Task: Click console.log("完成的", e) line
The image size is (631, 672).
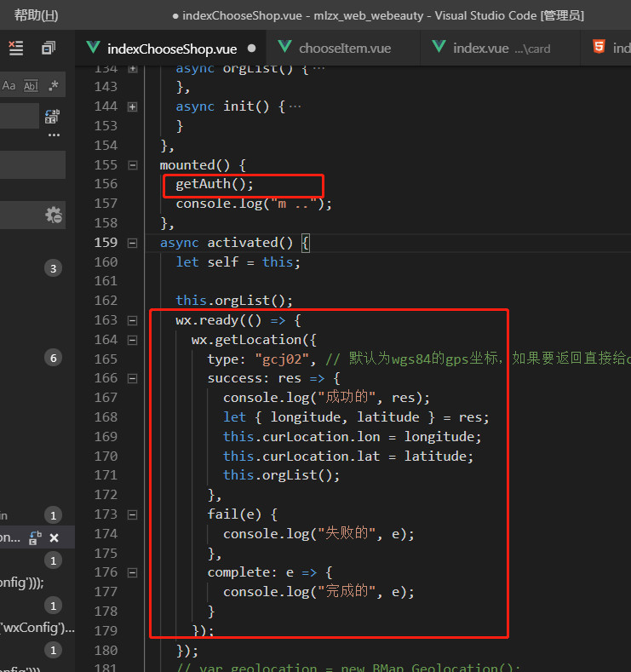Action: click(x=318, y=592)
